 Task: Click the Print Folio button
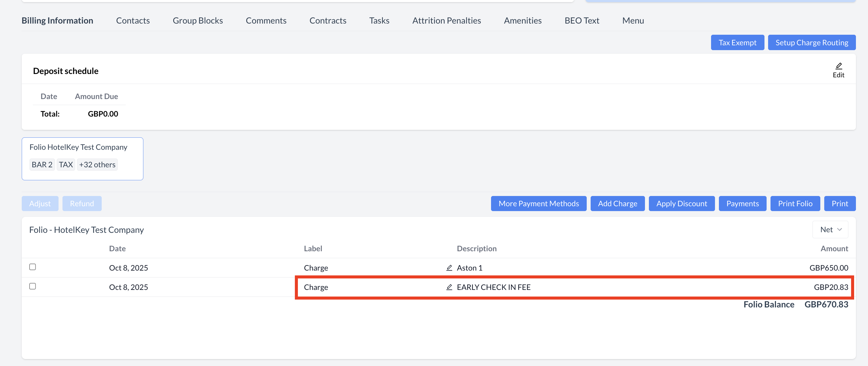click(795, 204)
